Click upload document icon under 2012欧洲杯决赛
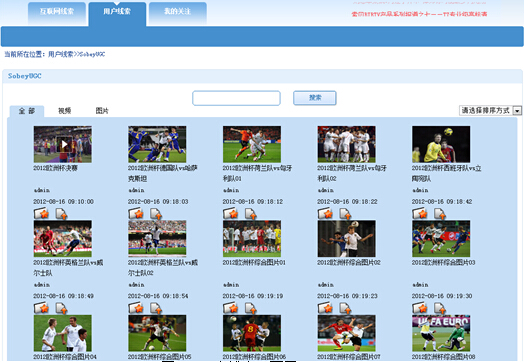 [61, 214]
